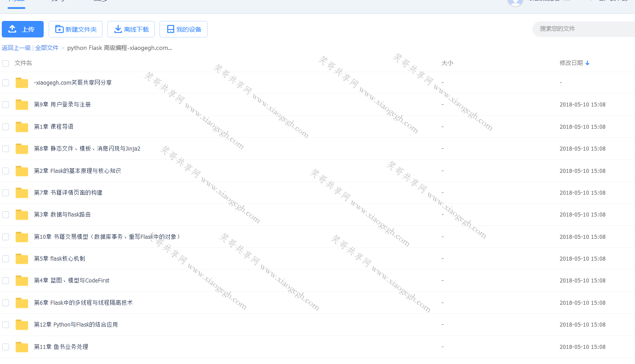Click name 第6章 Flask中的多线程与线程隔离技术

point(83,303)
